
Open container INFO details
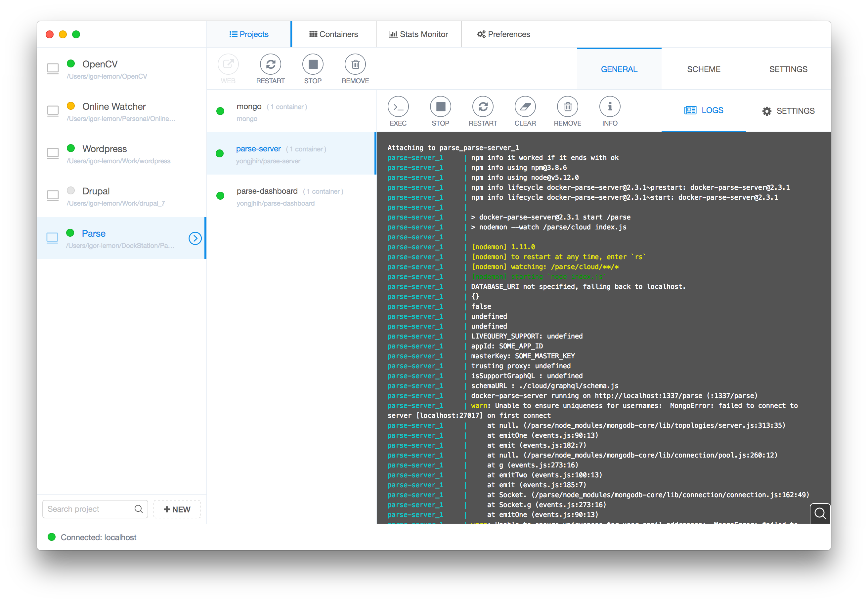click(x=609, y=107)
